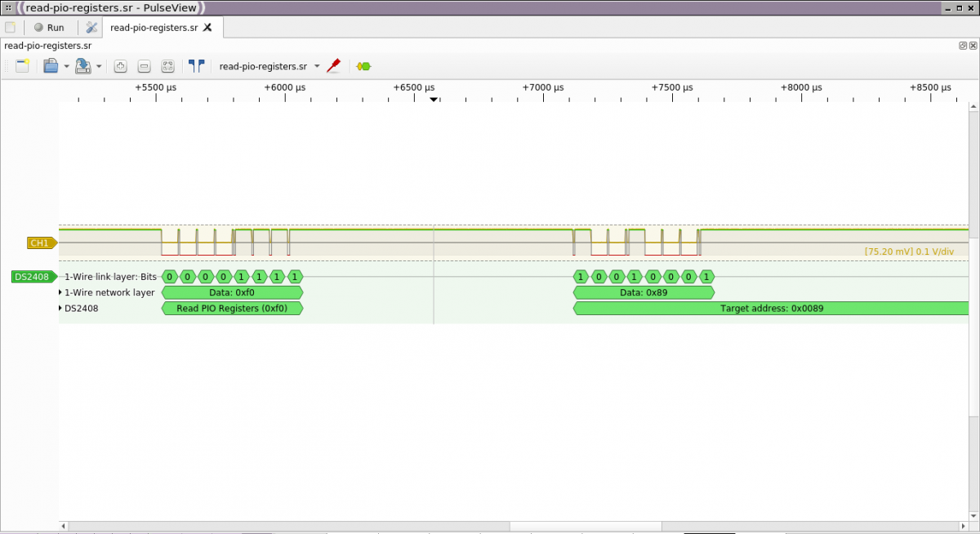980x534 pixels.
Task: Add a protocol decoder with the green-yellow icon
Action: [363, 66]
